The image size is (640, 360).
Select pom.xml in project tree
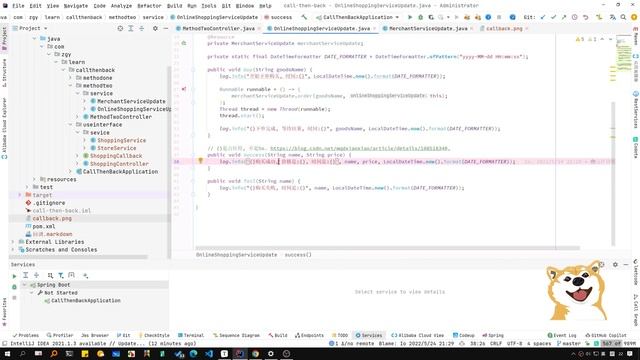click(x=44, y=226)
